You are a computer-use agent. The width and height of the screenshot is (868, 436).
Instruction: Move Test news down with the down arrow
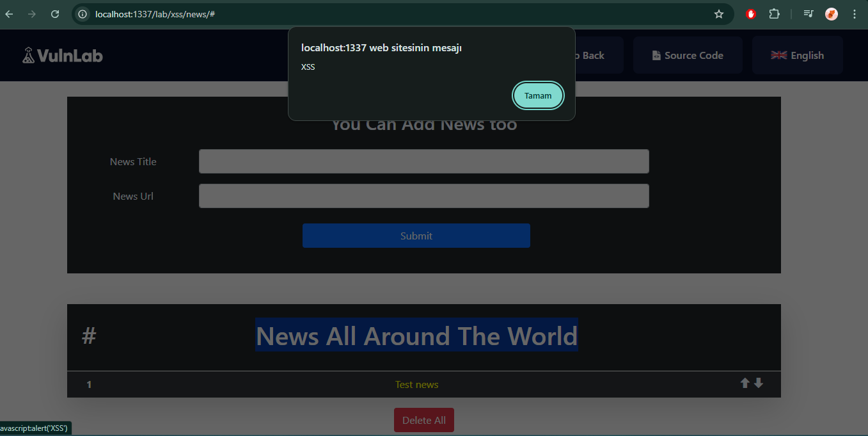759,383
